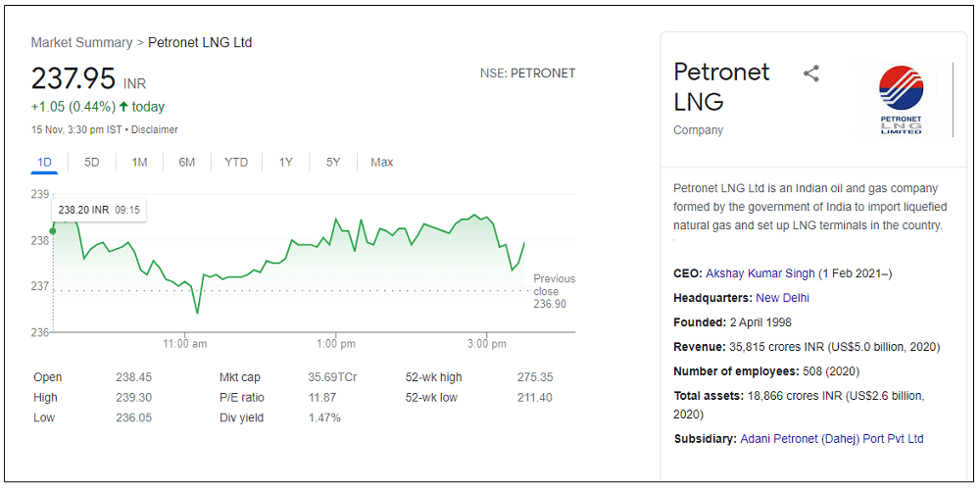
Task: Open the 5Y chart range
Action: pyautogui.click(x=333, y=163)
